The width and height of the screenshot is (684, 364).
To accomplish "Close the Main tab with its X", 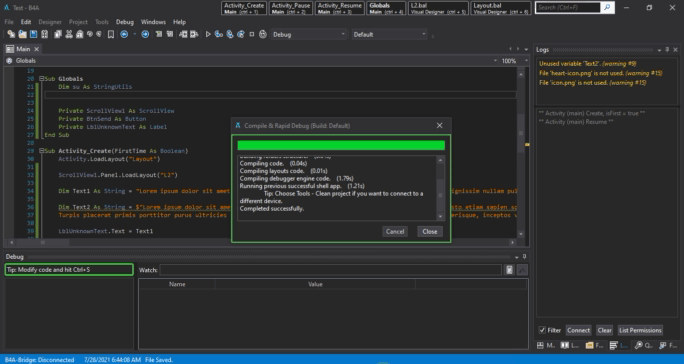I will point(37,49).
